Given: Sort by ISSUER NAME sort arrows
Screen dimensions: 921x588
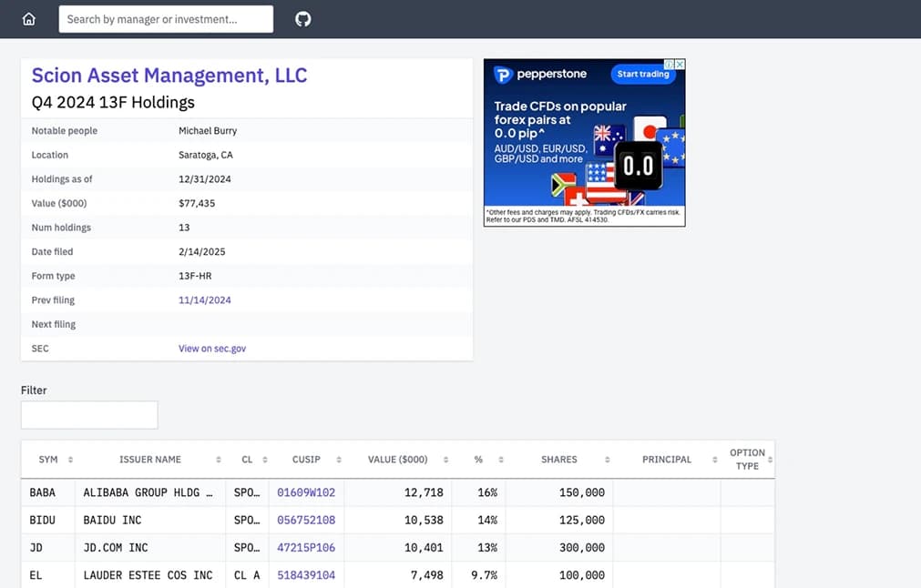Looking at the screenshot, I should [x=219, y=460].
